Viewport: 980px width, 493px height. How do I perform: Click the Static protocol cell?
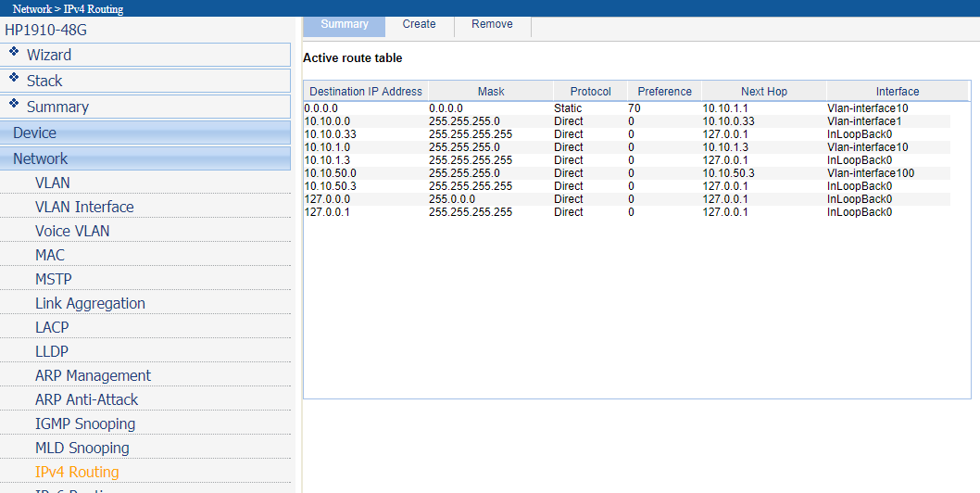pos(568,108)
